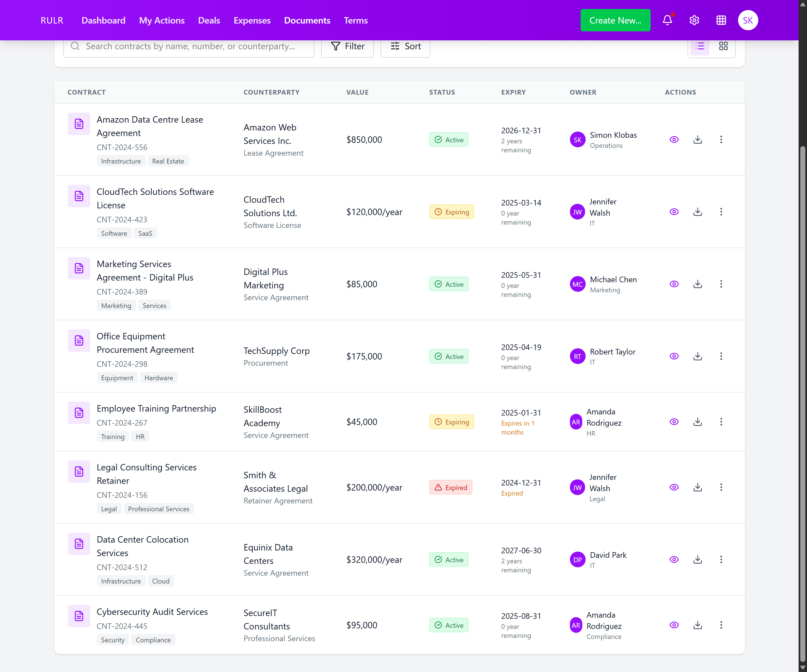
Task: Go to the Deals menu
Action: (209, 20)
